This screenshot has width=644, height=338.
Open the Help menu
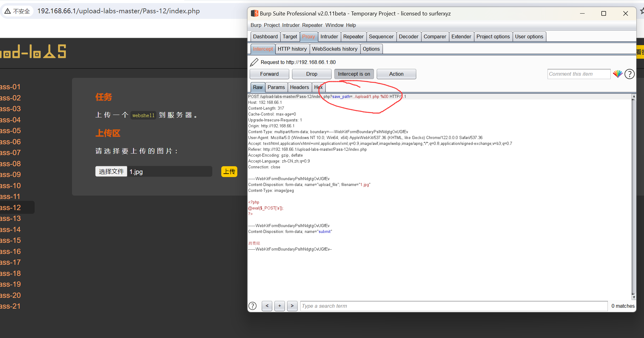tap(351, 25)
